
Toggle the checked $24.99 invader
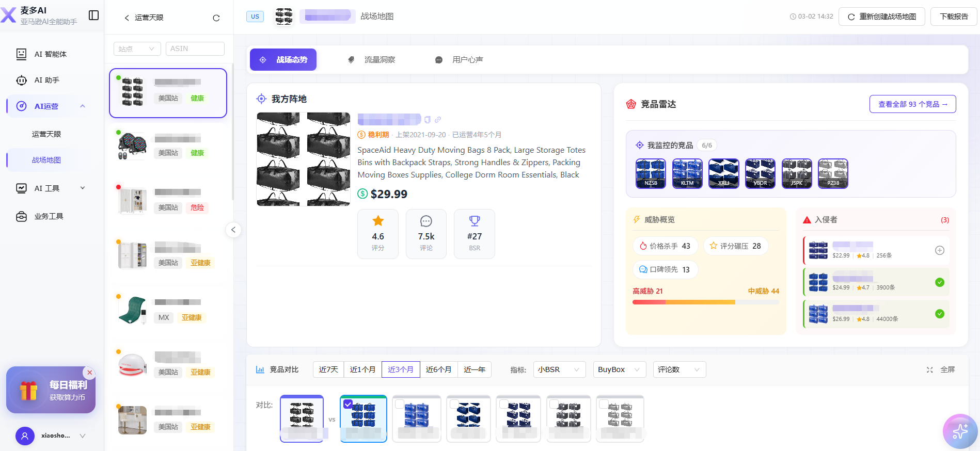pos(940,282)
